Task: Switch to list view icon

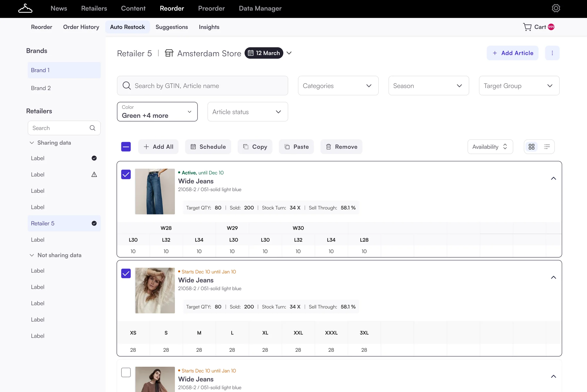Action: (547, 147)
